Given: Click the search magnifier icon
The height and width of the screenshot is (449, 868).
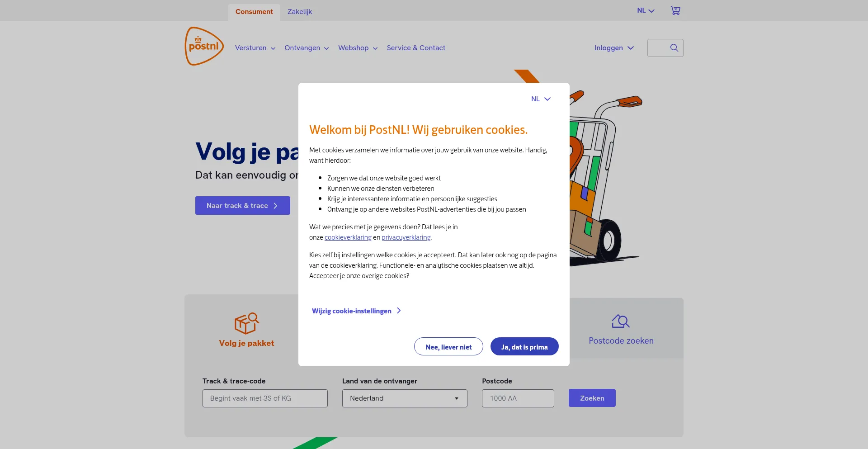Looking at the screenshot, I should [674, 48].
